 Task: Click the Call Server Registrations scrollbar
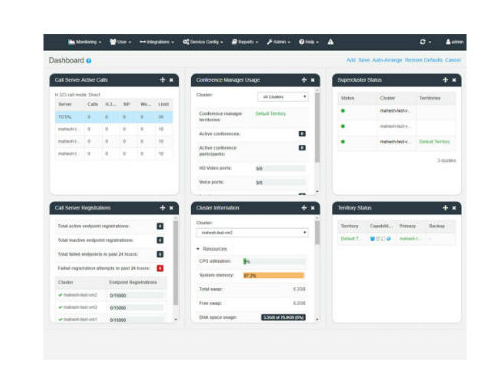pos(176,262)
